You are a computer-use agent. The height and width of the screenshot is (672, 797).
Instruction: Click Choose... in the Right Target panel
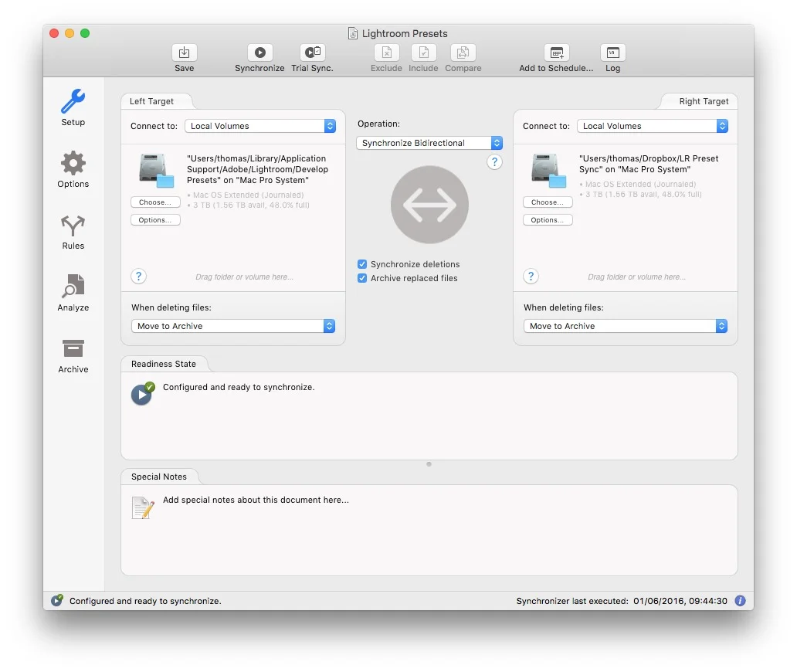click(548, 202)
